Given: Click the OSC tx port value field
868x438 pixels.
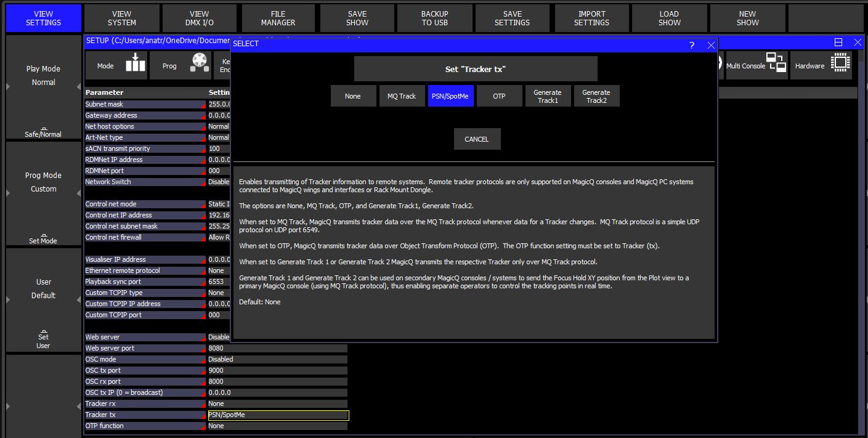Looking at the screenshot, I should tap(277, 370).
